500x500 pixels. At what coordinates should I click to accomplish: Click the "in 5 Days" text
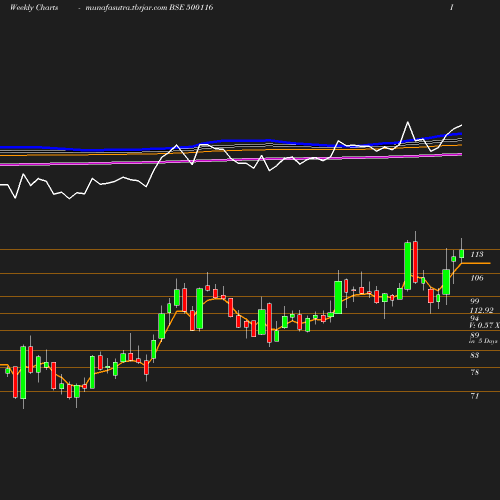[483, 341]
